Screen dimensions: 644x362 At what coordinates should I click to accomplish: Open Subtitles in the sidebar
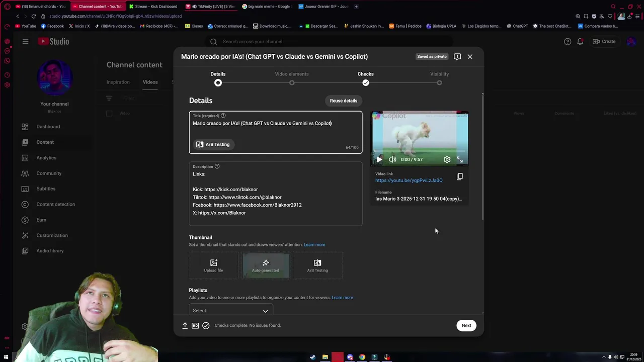pos(46,189)
